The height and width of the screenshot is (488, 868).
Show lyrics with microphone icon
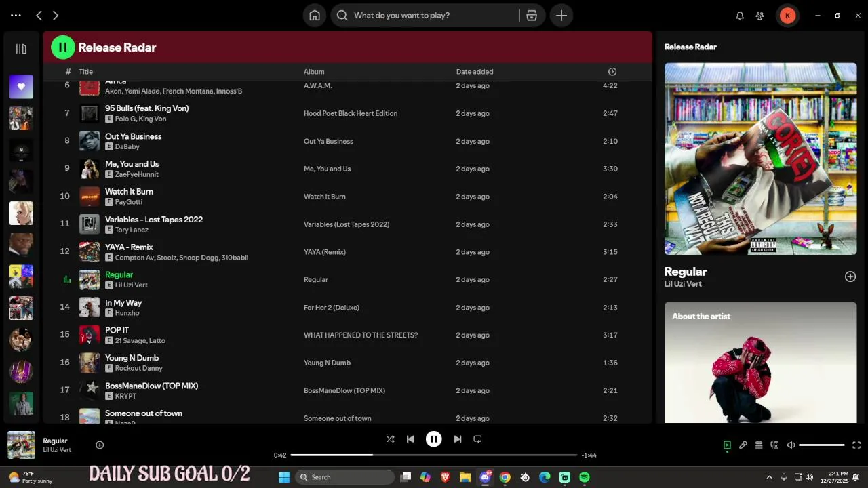743,445
